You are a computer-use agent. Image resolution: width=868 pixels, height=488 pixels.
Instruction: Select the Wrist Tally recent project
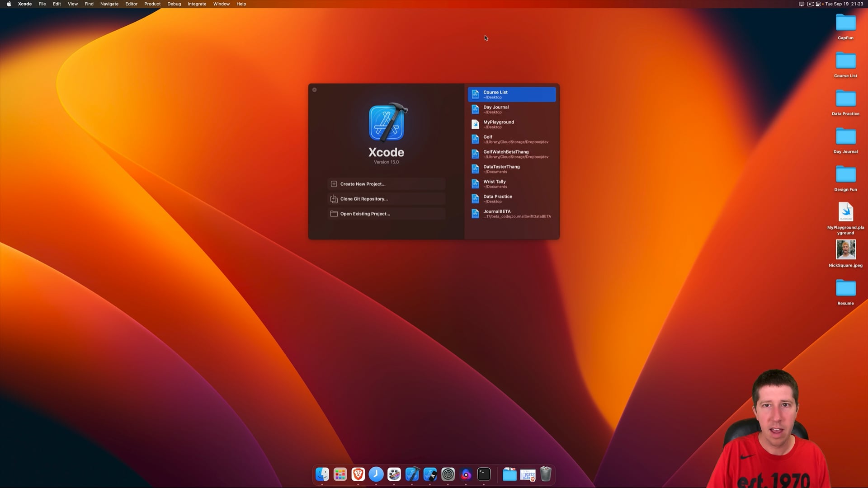512,184
